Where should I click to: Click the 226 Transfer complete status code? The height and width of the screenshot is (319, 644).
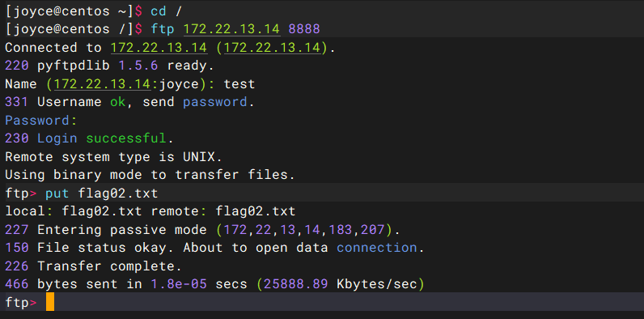[16, 266]
